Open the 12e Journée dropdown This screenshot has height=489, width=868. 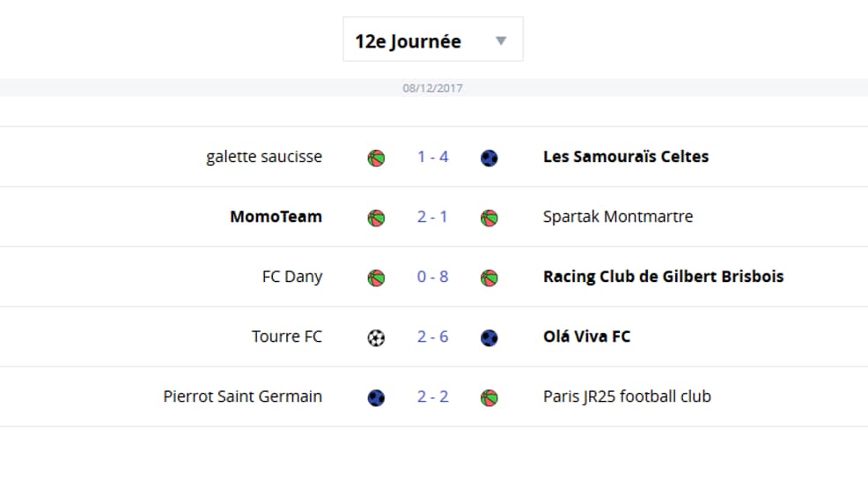pos(433,40)
